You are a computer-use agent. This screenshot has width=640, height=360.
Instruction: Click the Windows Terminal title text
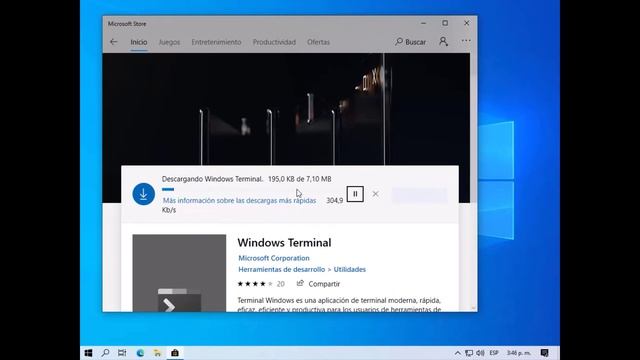pos(284,242)
